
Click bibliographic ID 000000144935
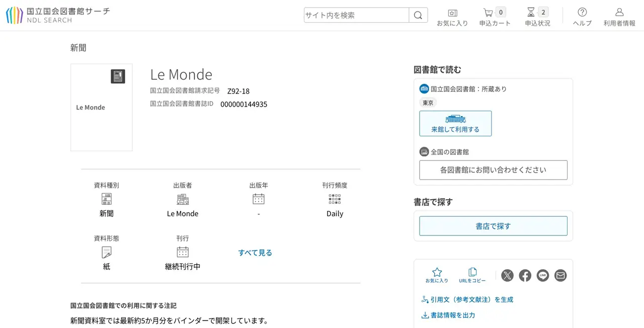(244, 105)
